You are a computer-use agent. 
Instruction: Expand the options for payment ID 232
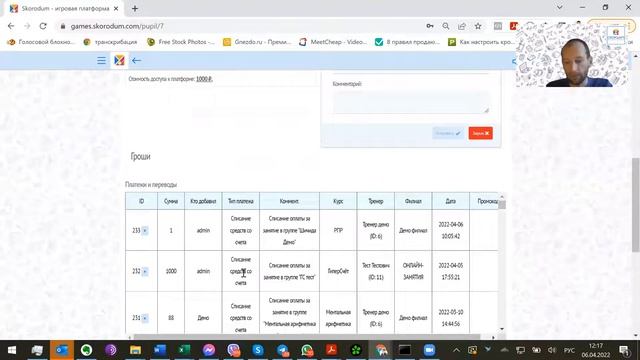(x=145, y=271)
